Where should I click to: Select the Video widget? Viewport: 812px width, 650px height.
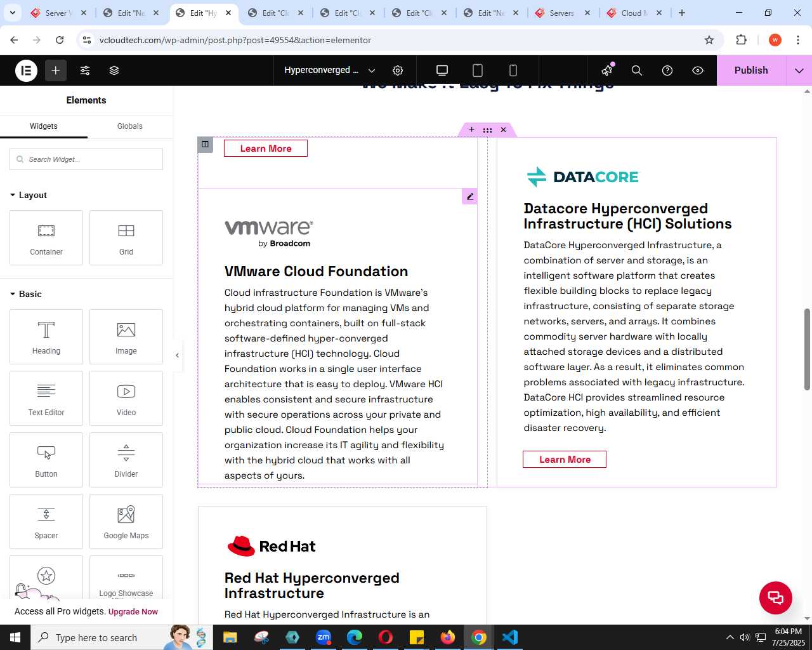(x=126, y=399)
